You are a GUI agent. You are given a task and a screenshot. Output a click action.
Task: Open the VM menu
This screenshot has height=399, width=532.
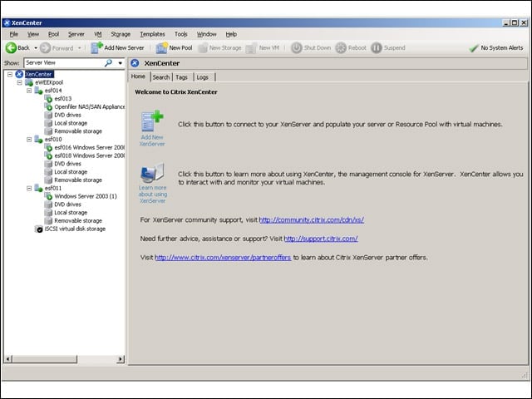(98, 34)
